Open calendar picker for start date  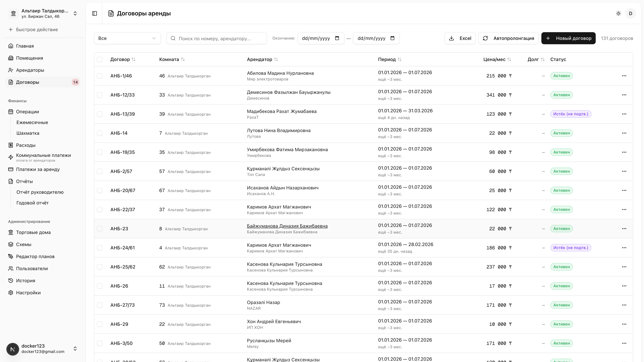(337, 38)
